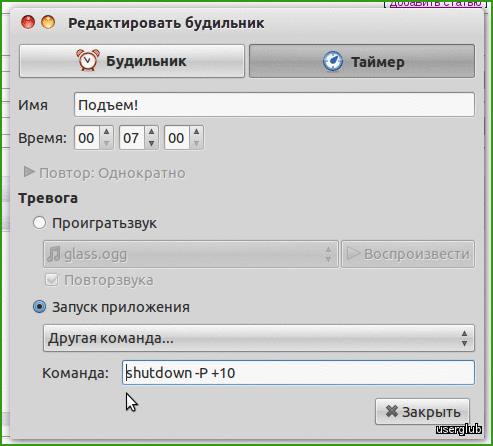Select the Проиграть звук radio option
Screen dimensions: 493x446
click(x=39, y=223)
